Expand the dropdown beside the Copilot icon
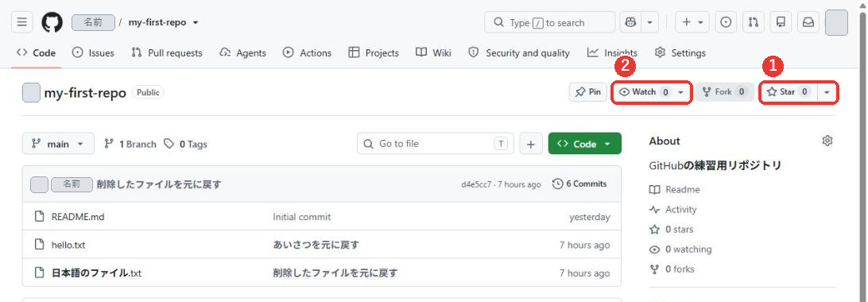 click(649, 23)
